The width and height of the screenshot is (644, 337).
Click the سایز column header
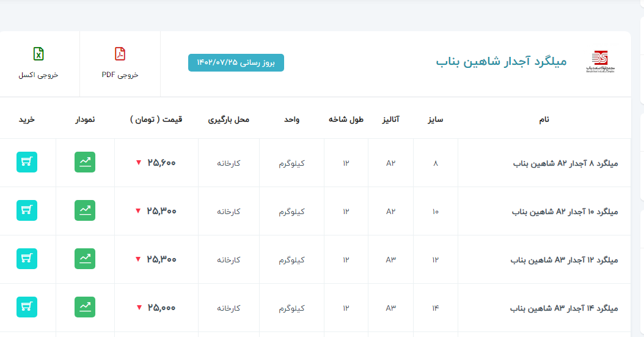coord(435,119)
